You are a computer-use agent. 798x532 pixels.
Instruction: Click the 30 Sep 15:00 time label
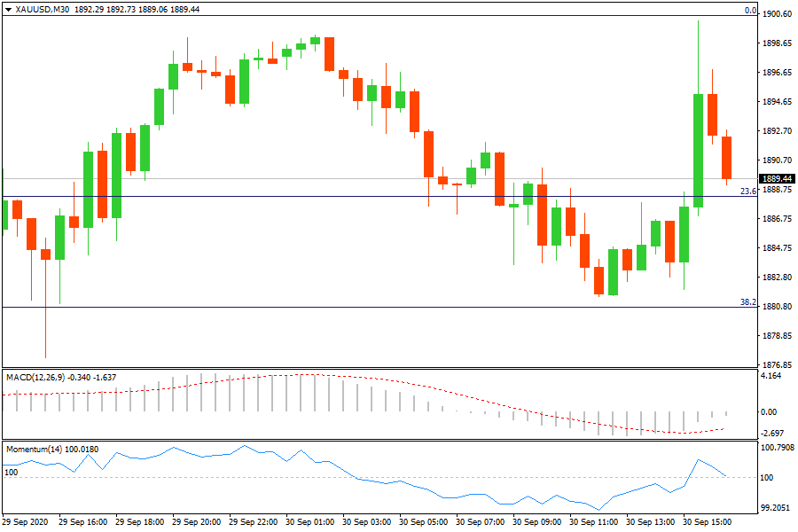(708, 522)
